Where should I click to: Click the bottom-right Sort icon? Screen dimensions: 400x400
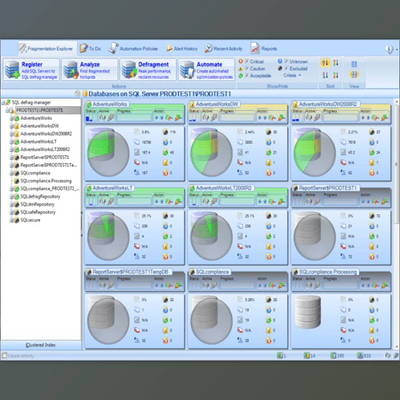click(336, 75)
